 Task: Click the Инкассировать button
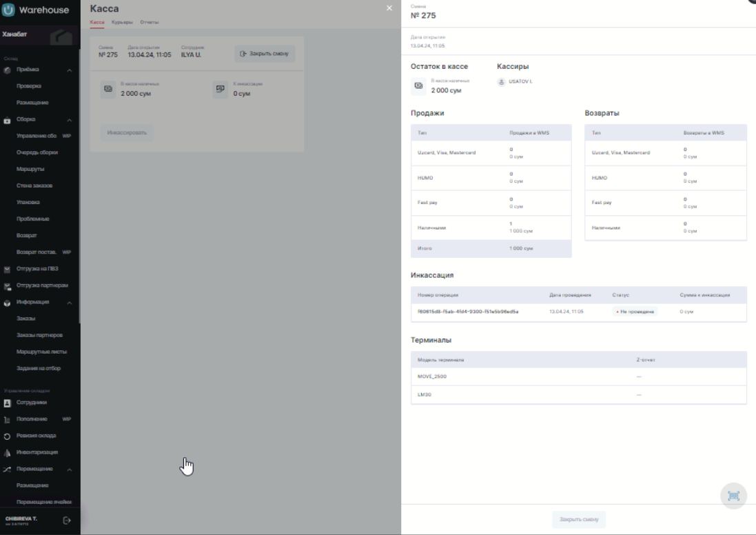coord(127,132)
